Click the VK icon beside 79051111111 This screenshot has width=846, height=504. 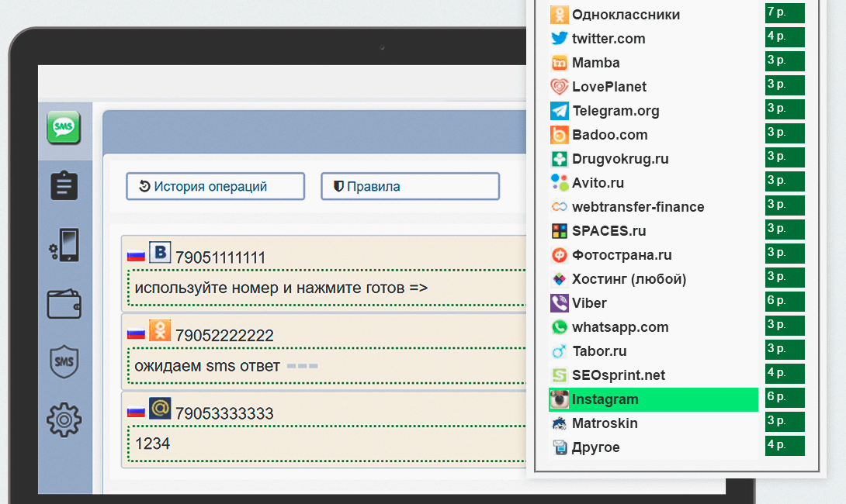click(160, 252)
